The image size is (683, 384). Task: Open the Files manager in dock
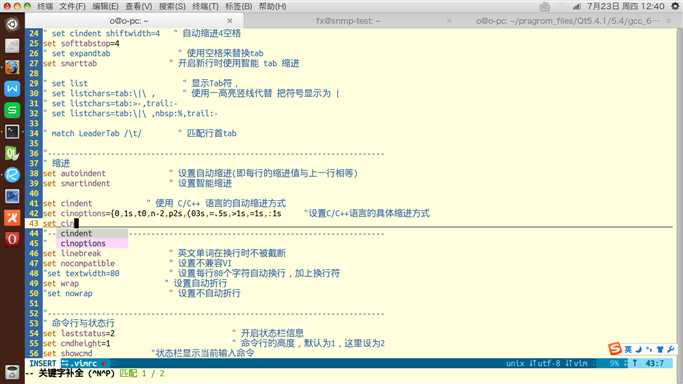point(12,45)
